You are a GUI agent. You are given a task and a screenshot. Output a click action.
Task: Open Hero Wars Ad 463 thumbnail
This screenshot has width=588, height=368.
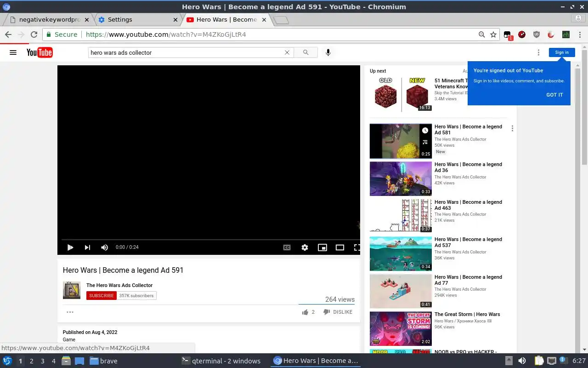401,216
